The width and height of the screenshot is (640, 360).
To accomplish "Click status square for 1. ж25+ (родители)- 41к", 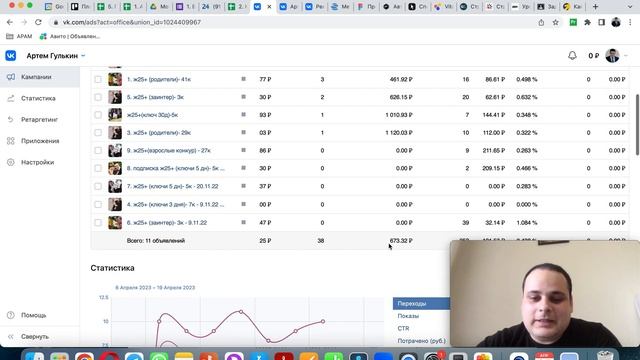I will point(243,79).
